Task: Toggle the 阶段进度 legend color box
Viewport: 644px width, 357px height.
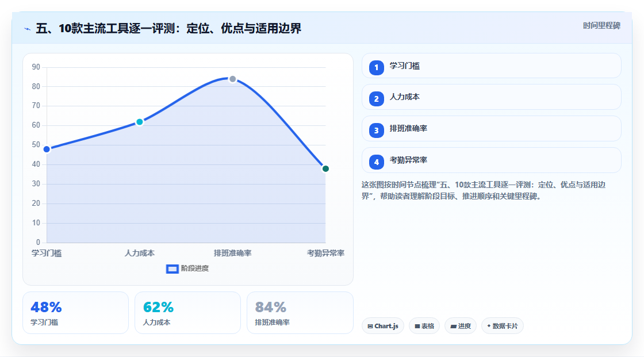Action: point(172,269)
